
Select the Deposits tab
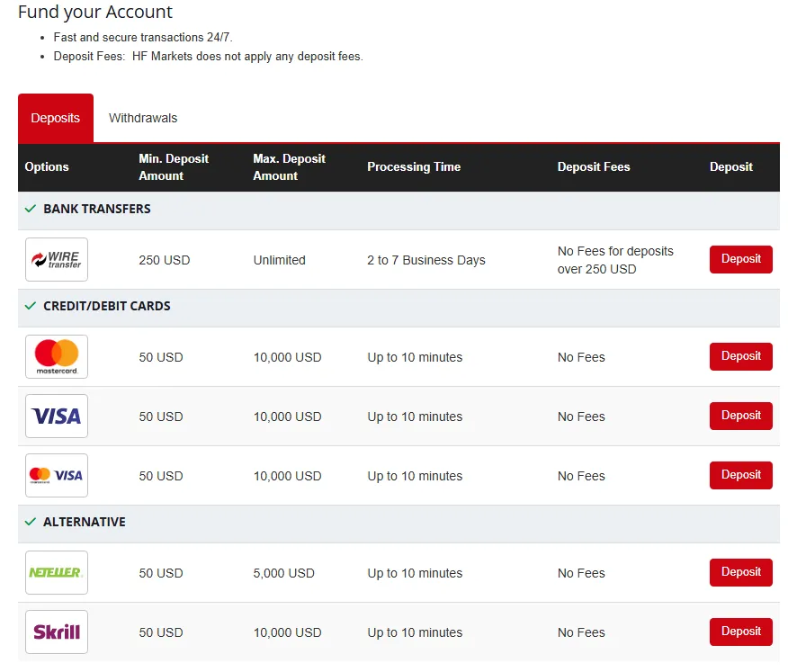pos(56,118)
